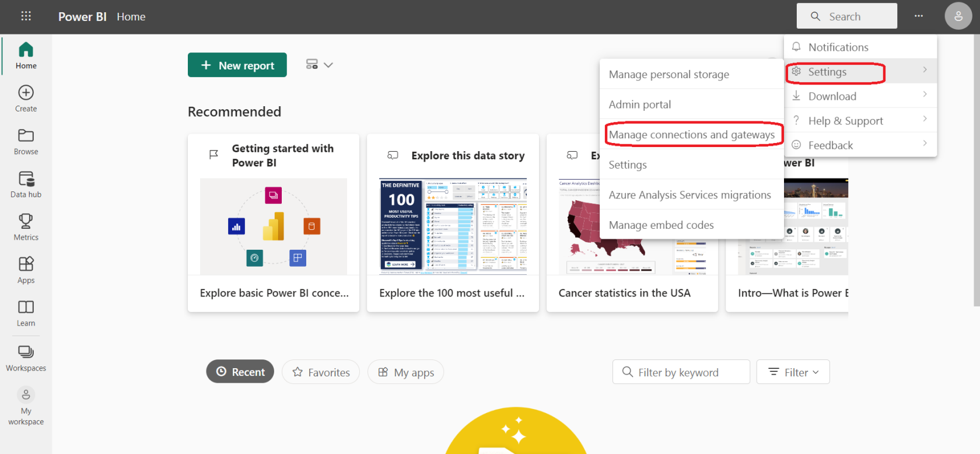Viewport: 980px width, 454px height.
Task: Click the search magnifier icon in header
Action: 815,16
